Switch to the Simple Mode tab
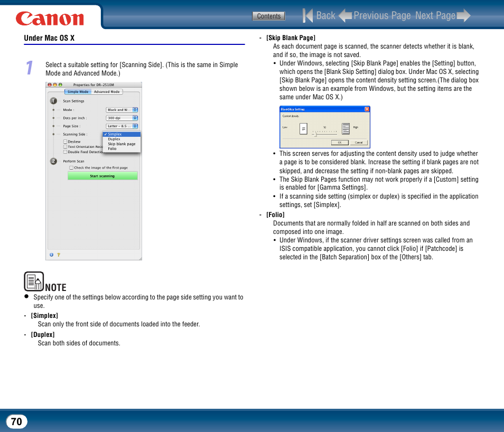The image size is (504, 432). [78, 91]
